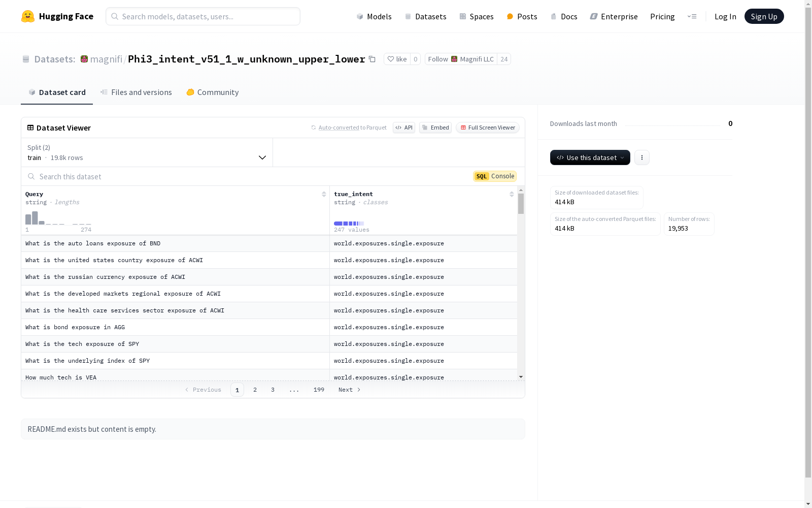Click Log In

click(725, 16)
